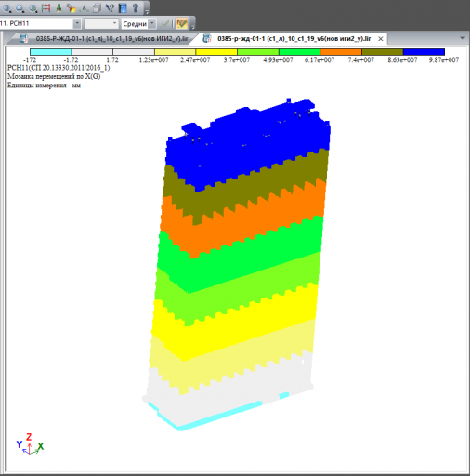Click legend value 6.17e+007
The image size is (470, 476).
(x=320, y=59)
